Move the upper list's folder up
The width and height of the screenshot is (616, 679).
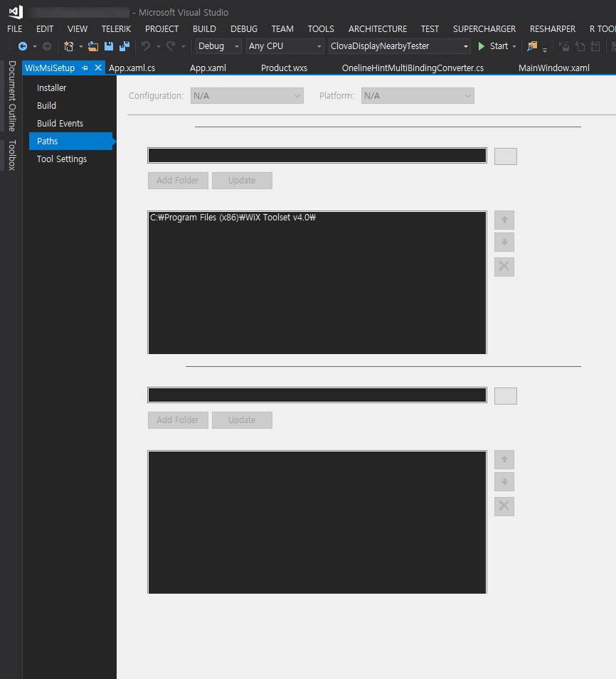click(504, 220)
